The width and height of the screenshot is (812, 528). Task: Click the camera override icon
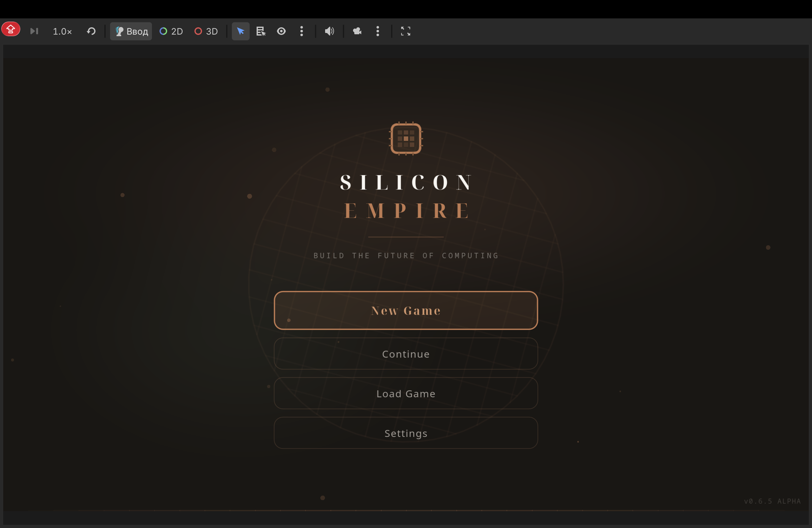[357, 31]
